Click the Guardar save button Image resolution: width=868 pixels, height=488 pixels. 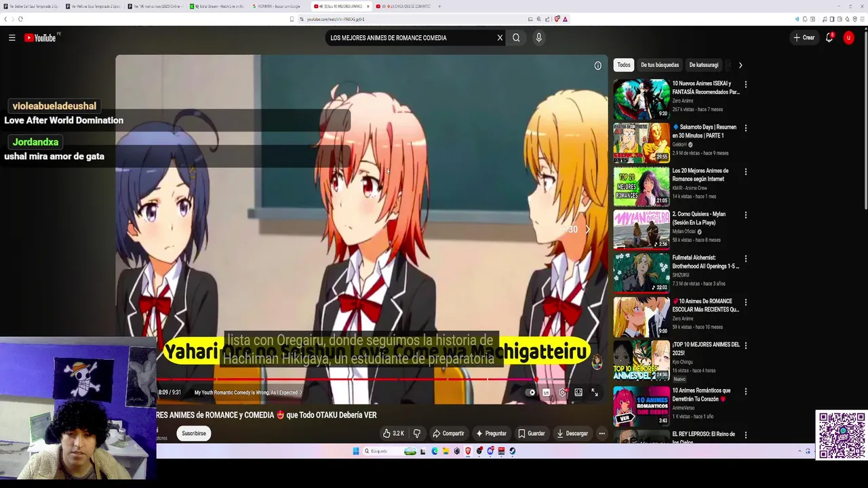pos(532,433)
